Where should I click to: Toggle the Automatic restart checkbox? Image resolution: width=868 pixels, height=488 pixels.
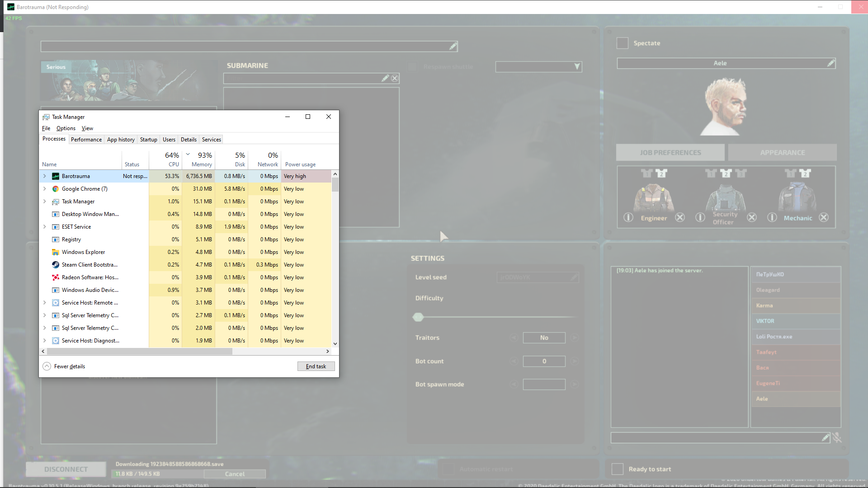[x=448, y=469]
